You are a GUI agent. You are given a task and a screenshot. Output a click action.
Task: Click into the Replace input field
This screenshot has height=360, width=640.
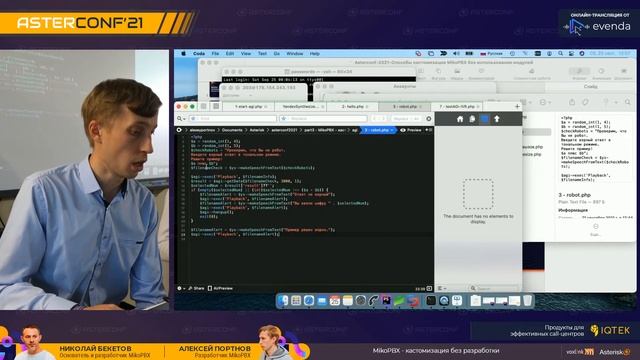point(323,118)
